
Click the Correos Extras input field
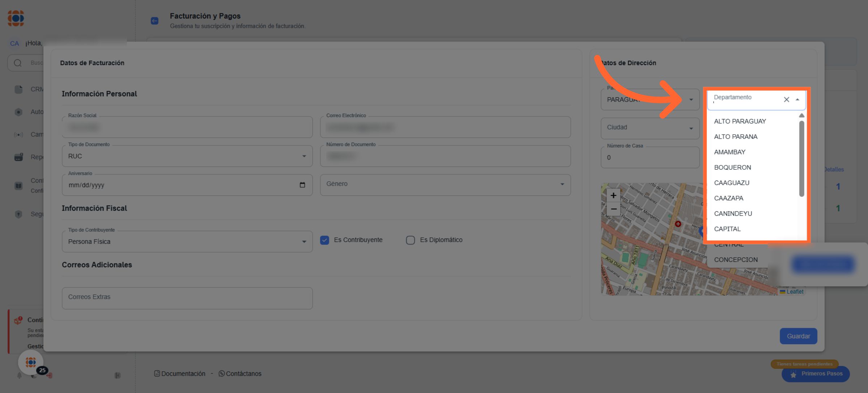point(187,298)
